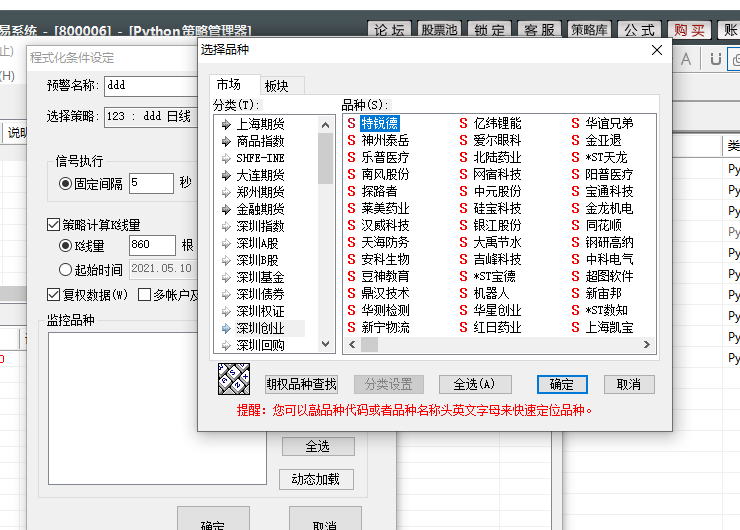
Task: Choose the 起始时间 radio option
Action: tap(66, 270)
